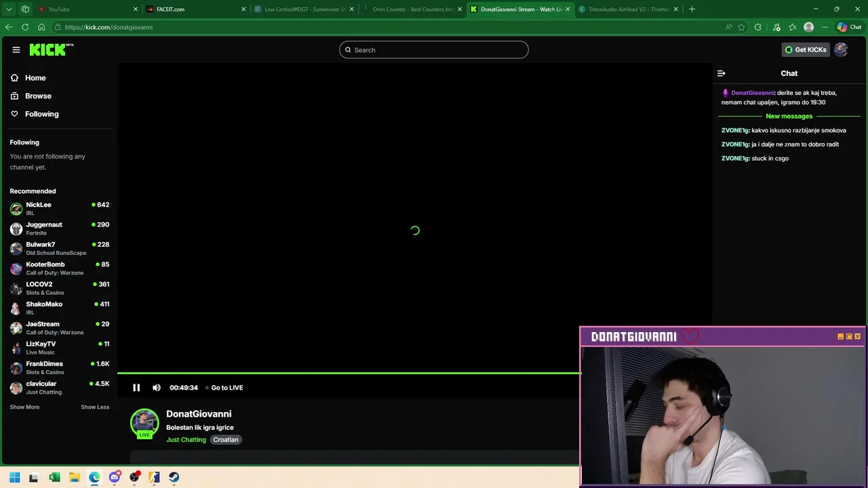The image size is (868, 488).
Task: Open clavicular recommended channel
Action: click(x=60, y=387)
